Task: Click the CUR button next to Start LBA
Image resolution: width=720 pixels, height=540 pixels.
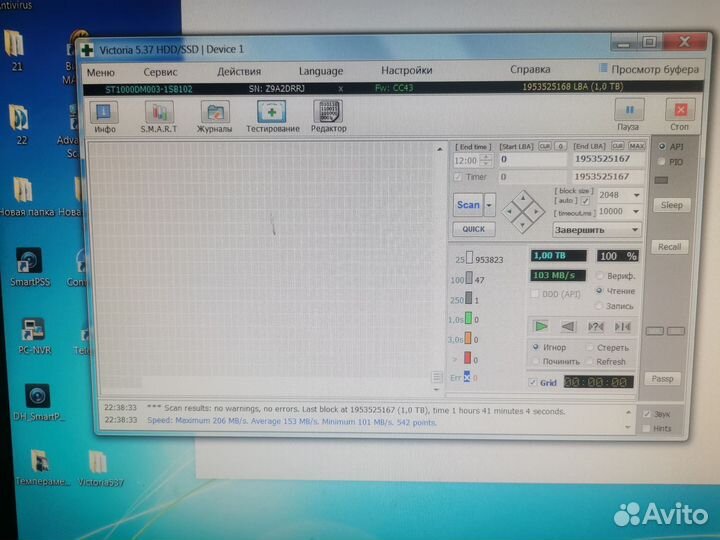Action: [x=545, y=146]
